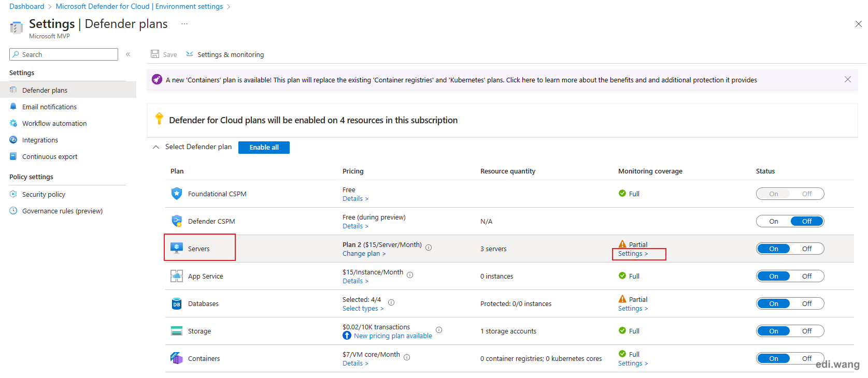The height and width of the screenshot is (378, 868).
Task: Dismiss the Containers plan banner
Action: pyautogui.click(x=848, y=79)
